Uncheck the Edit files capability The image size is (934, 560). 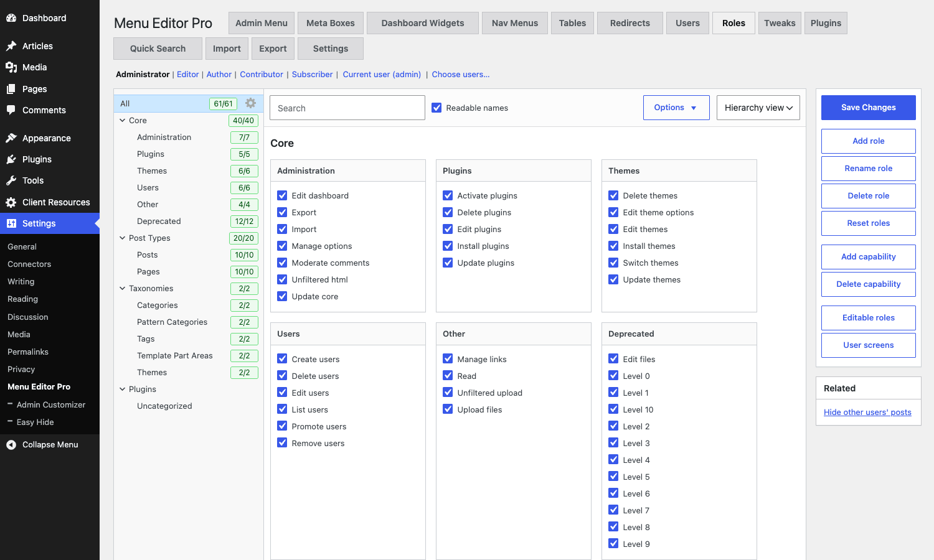[613, 359]
